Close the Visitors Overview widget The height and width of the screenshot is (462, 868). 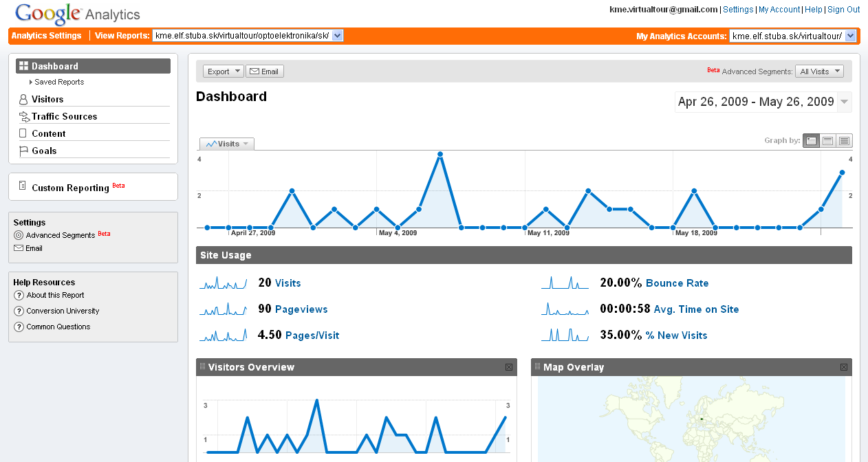point(509,367)
